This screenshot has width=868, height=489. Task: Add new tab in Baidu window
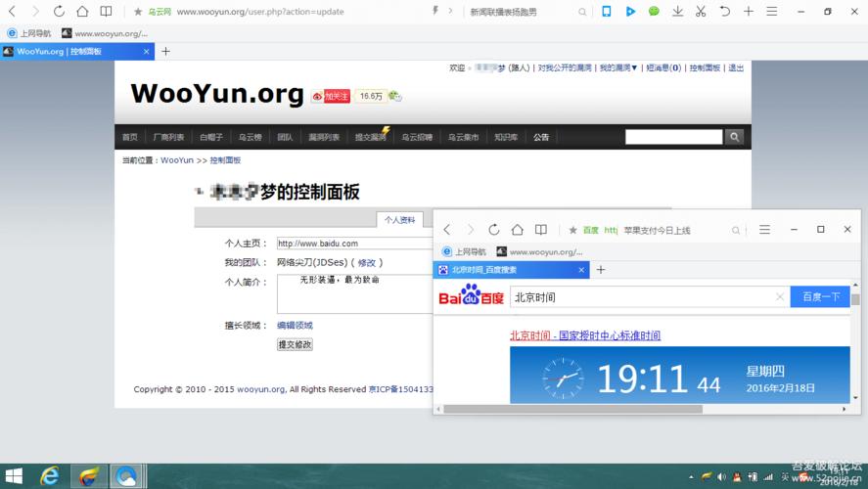[x=601, y=270]
